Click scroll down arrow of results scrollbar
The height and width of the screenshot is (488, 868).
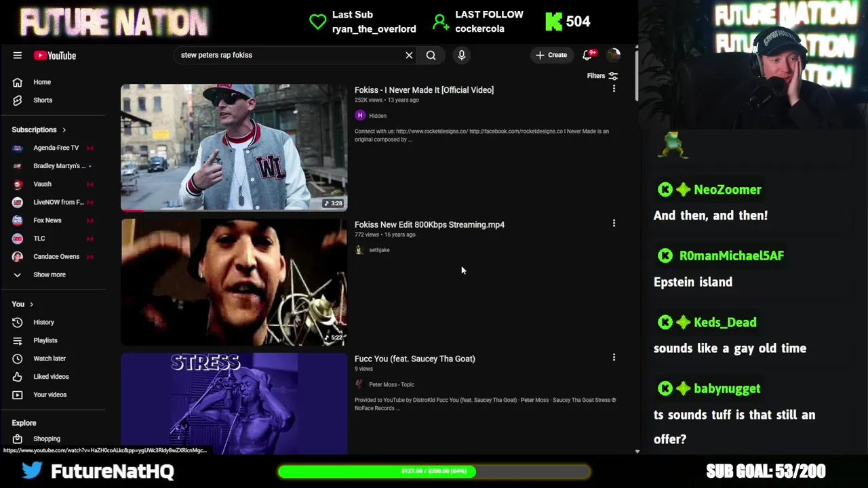click(637, 451)
